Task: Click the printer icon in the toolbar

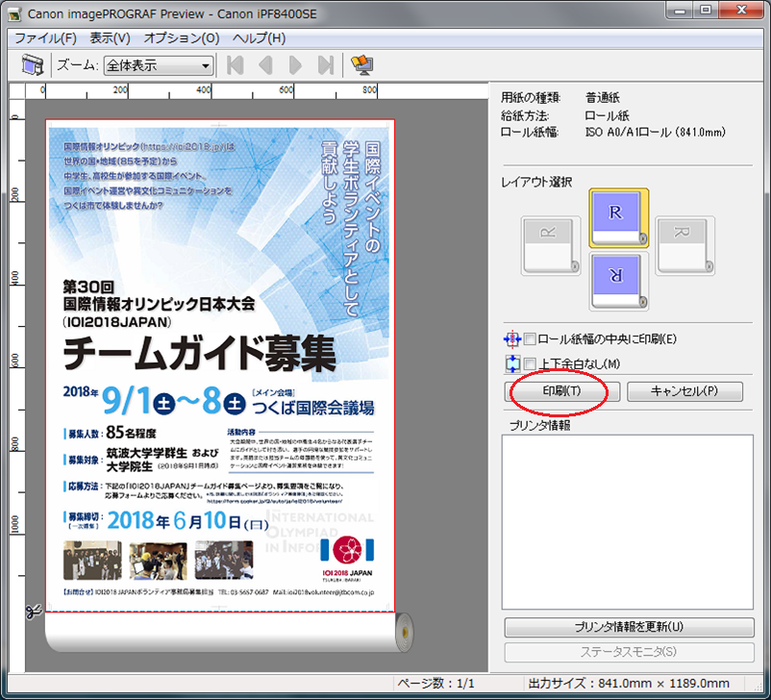Action: click(x=33, y=65)
